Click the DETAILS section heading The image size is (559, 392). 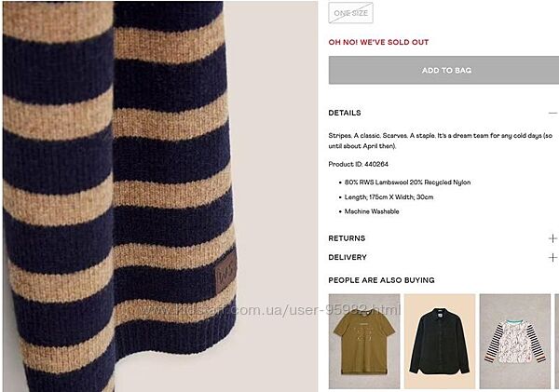345,113
